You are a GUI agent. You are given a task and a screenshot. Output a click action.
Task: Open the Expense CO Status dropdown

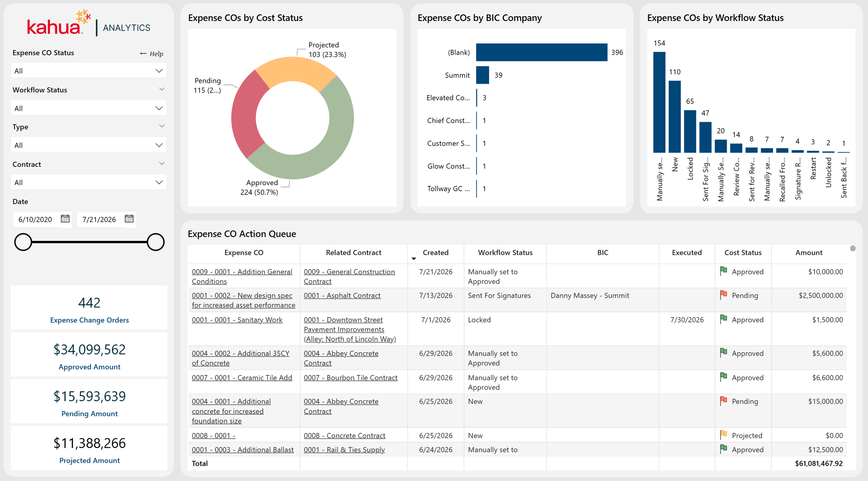pyautogui.click(x=89, y=71)
